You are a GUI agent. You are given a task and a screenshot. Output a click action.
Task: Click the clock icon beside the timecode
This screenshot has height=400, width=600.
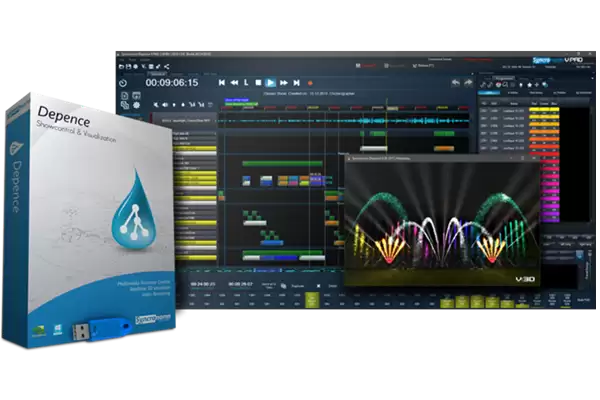[x=123, y=82]
